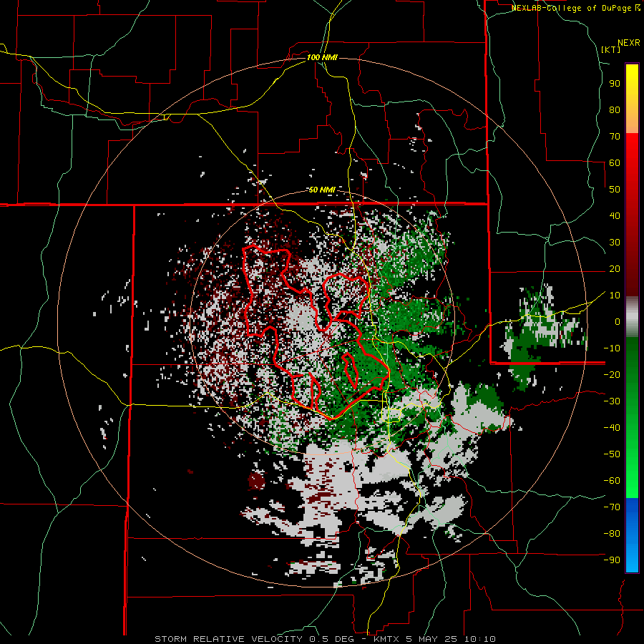This screenshot has width=644, height=644.
Task: Click the "-70" scale value
Action: tap(612, 507)
